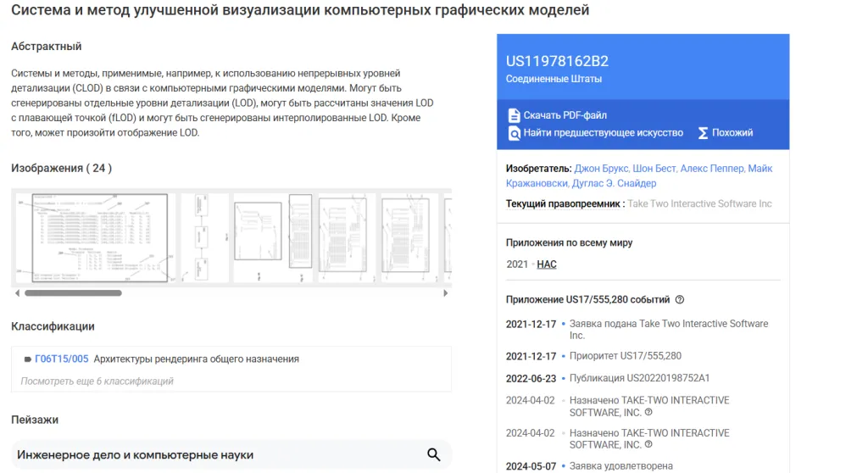Viewport: 868px width, 473px height.
Task: Click the image gallery horizontal scrollbar thumb
Action: [x=73, y=293]
